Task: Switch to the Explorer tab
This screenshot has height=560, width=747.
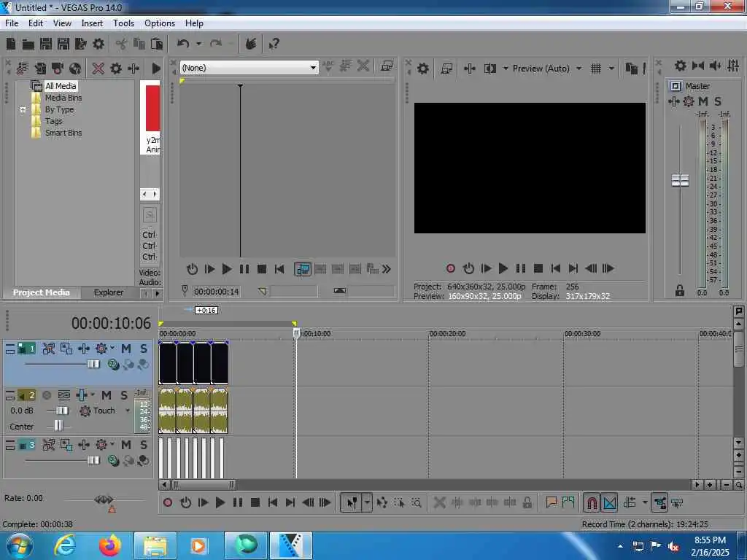Action: tap(108, 292)
